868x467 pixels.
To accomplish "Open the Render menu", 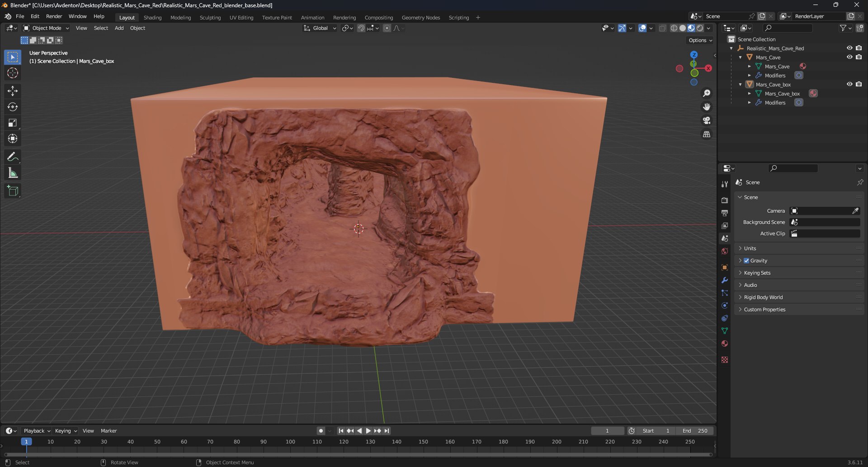I will 54,16.
